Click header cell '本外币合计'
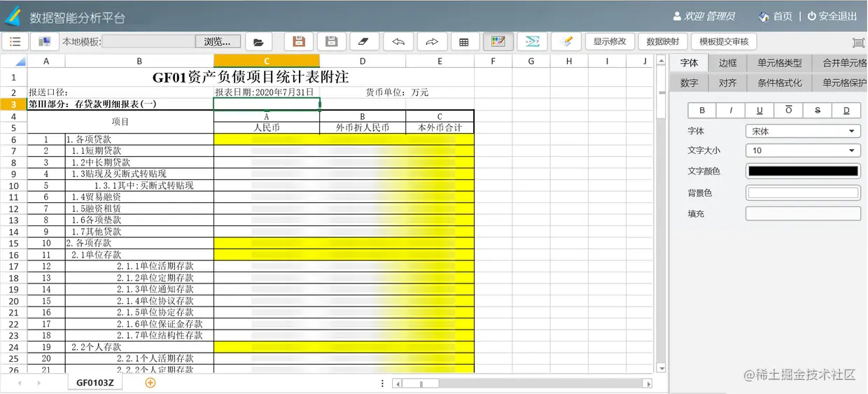The image size is (868, 394). tap(440, 128)
